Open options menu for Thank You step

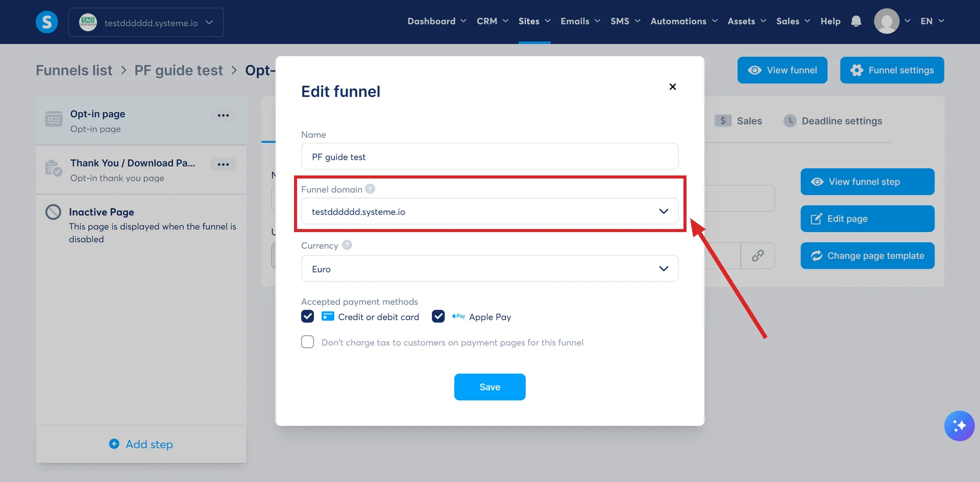(223, 164)
